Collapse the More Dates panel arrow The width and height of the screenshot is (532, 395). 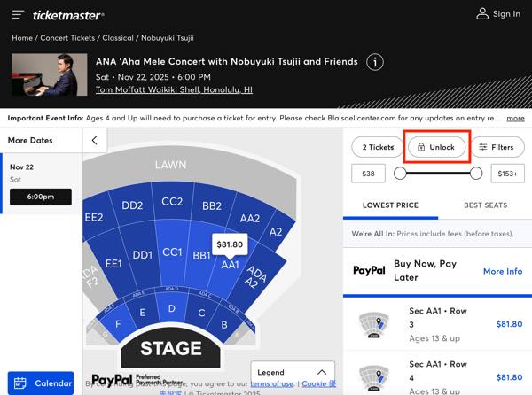coord(95,141)
